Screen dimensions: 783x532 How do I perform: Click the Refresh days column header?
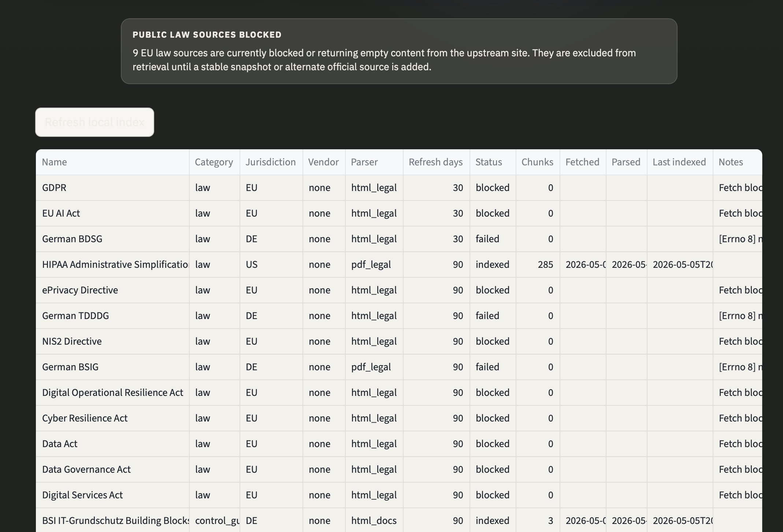[436, 162]
